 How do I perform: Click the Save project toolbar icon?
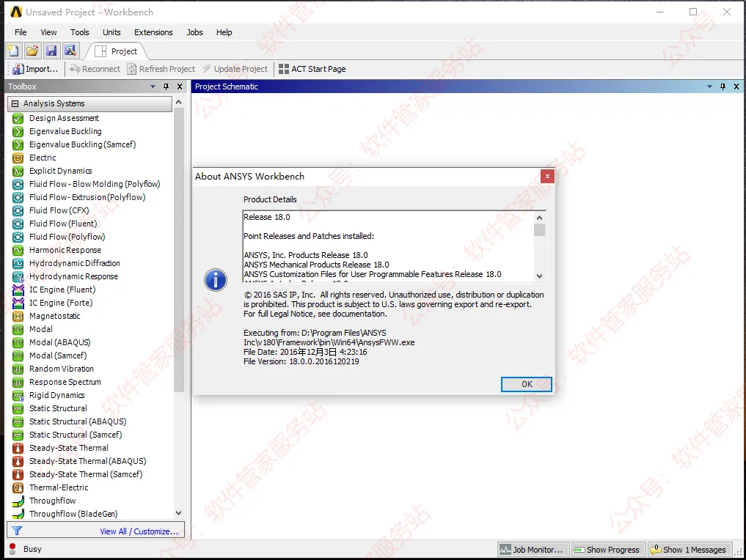[x=51, y=51]
